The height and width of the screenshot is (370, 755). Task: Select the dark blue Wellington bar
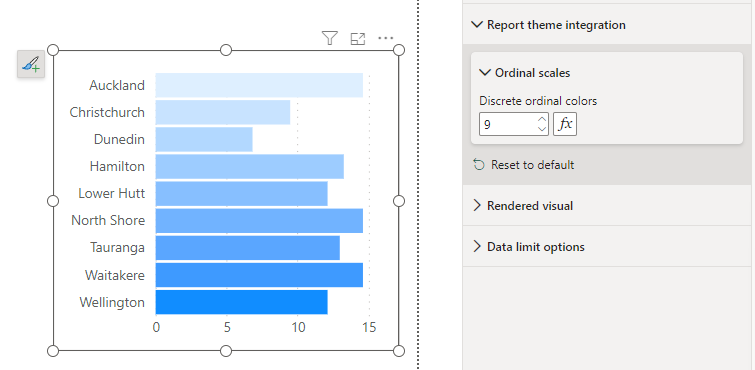[x=242, y=302]
